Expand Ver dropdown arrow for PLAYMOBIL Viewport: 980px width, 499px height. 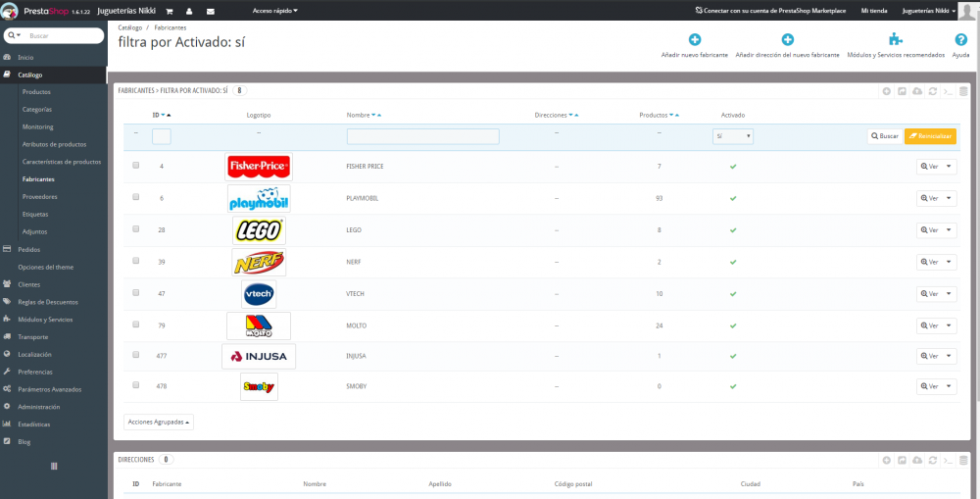pyautogui.click(x=949, y=198)
